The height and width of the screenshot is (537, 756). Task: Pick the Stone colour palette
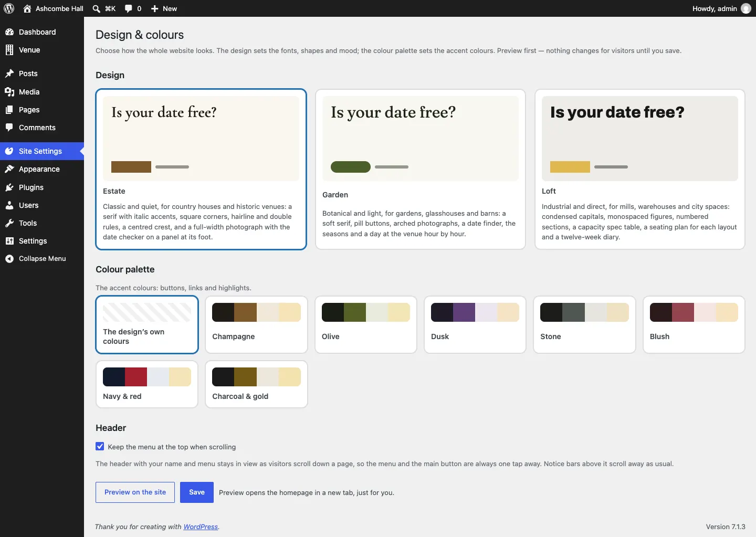tap(584, 324)
